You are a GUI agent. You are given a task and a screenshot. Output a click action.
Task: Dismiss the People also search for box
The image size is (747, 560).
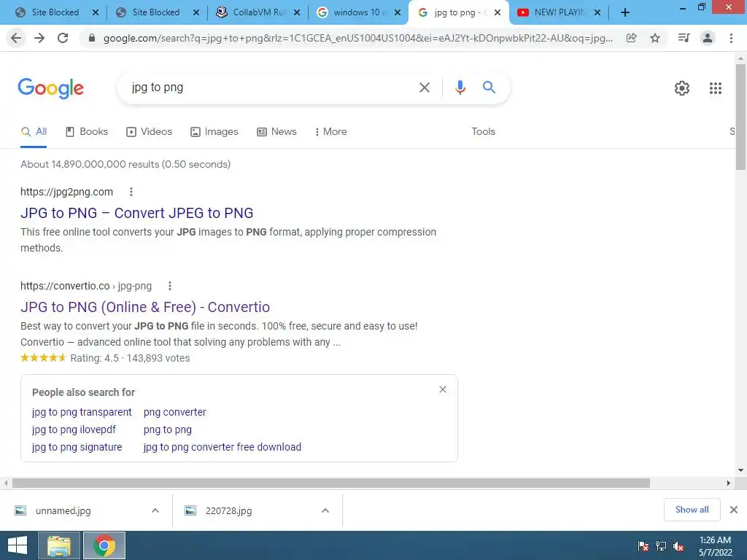(443, 389)
